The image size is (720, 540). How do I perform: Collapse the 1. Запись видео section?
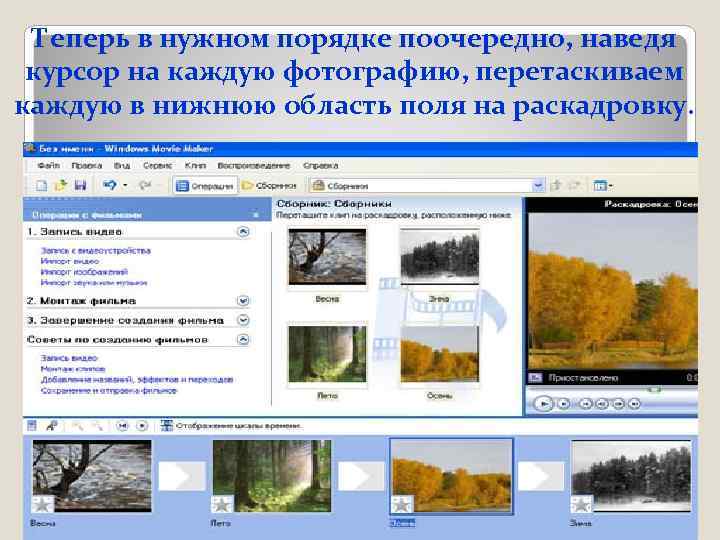click(243, 231)
